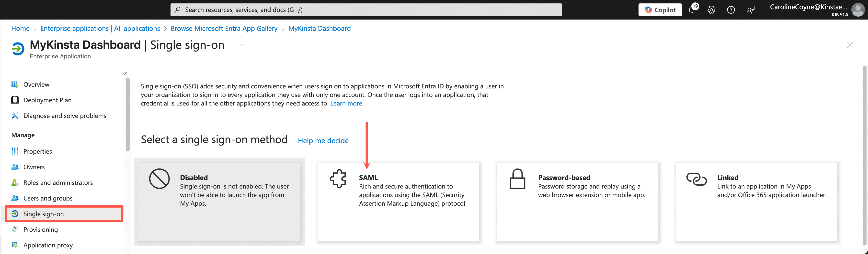Open the help question mark menu

tap(731, 10)
